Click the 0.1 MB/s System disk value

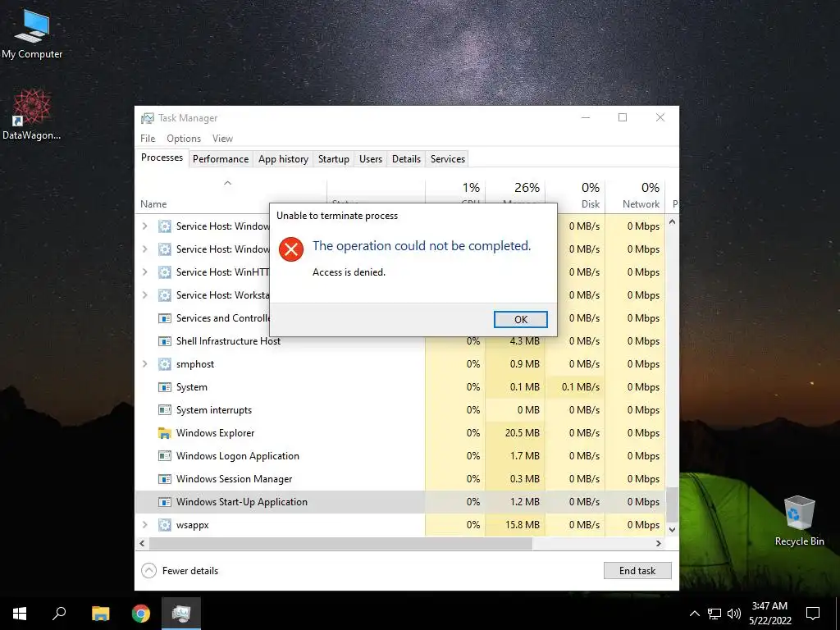pos(580,387)
